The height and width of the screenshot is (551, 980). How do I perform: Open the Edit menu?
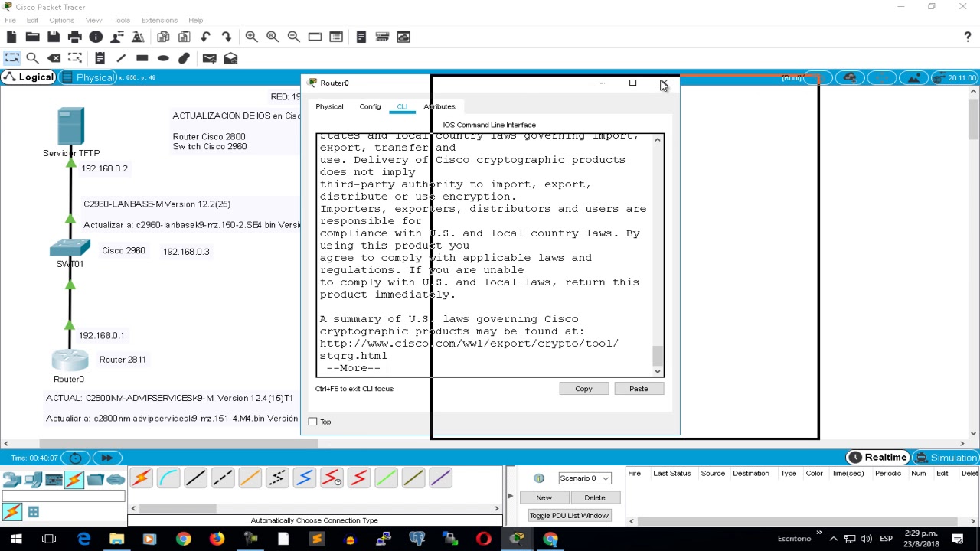(32, 20)
